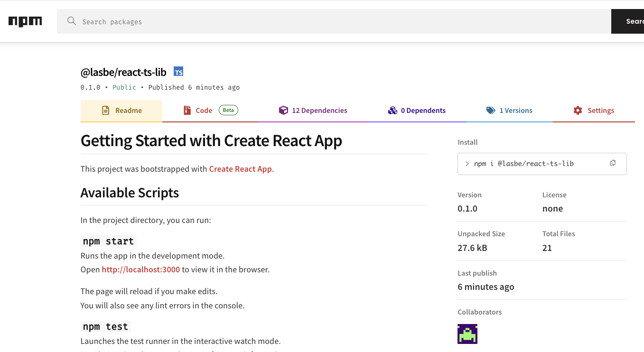Image resolution: width=644 pixels, height=352 pixels.
Task: Click the Public visibility label
Action: (x=124, y=87)
